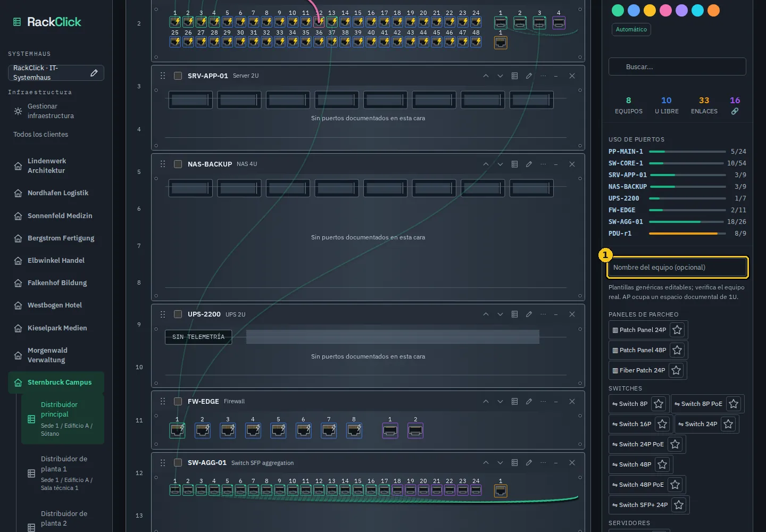766x532 pixels.
Task: Move SW-AGG-01 down with chevron
Action: click(x=500, y=463)
